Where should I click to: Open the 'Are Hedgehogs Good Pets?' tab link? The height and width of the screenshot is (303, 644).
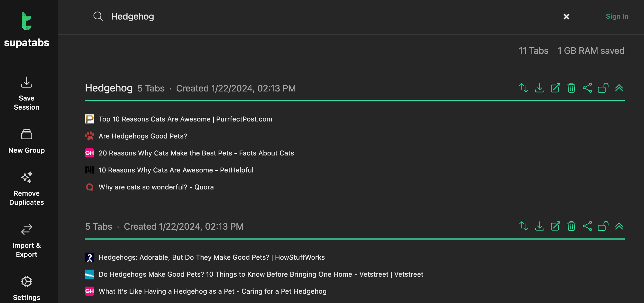(x=143, y=136)
